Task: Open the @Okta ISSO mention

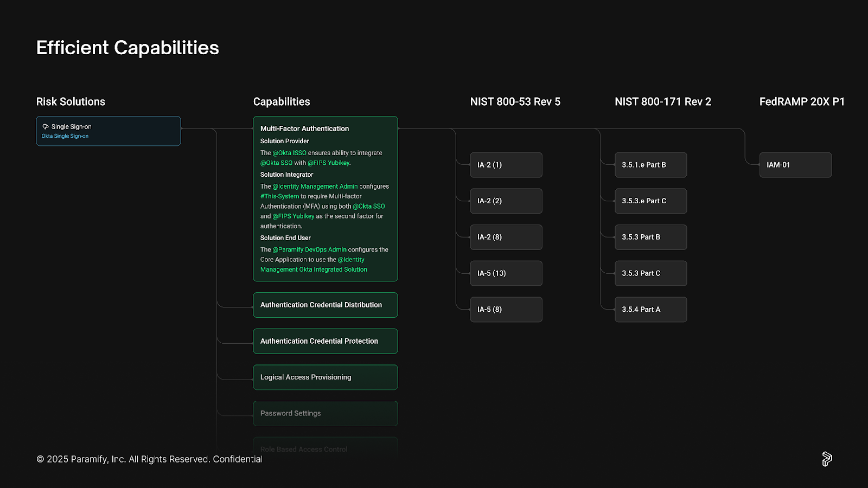Action: (x=290, y=153)
